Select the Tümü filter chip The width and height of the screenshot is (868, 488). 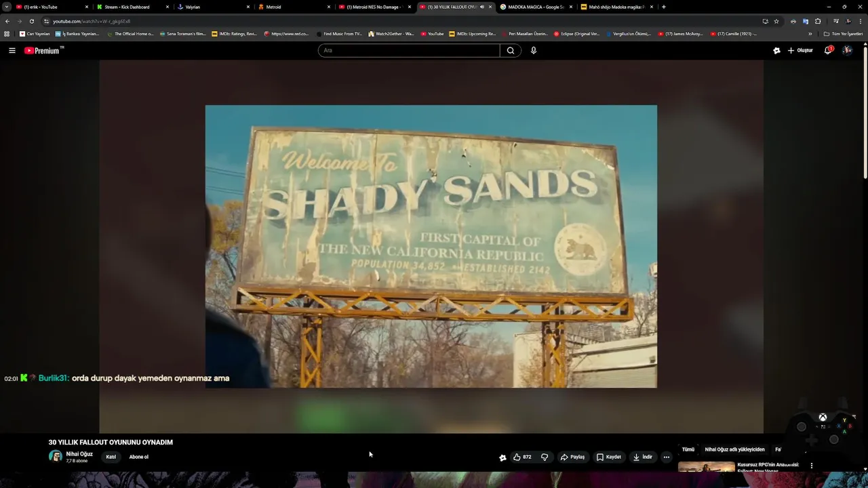click(x=688, y=449)
